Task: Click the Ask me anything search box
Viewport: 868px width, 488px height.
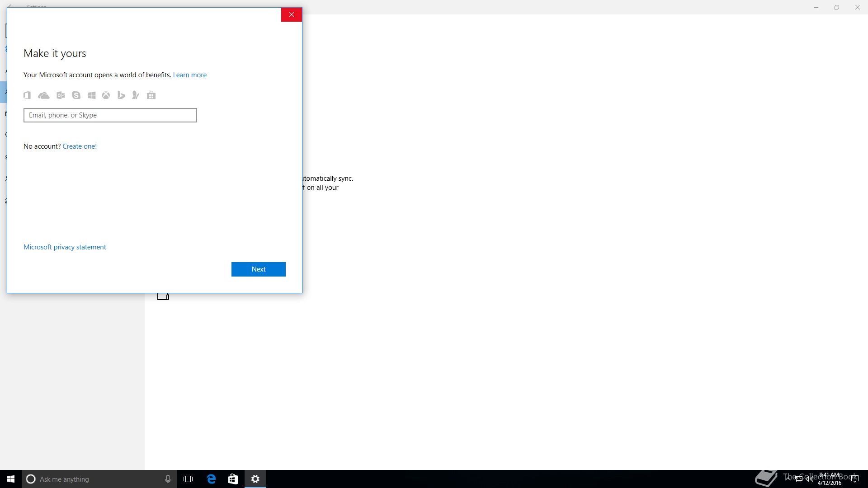Action: (x=99, y=479)
